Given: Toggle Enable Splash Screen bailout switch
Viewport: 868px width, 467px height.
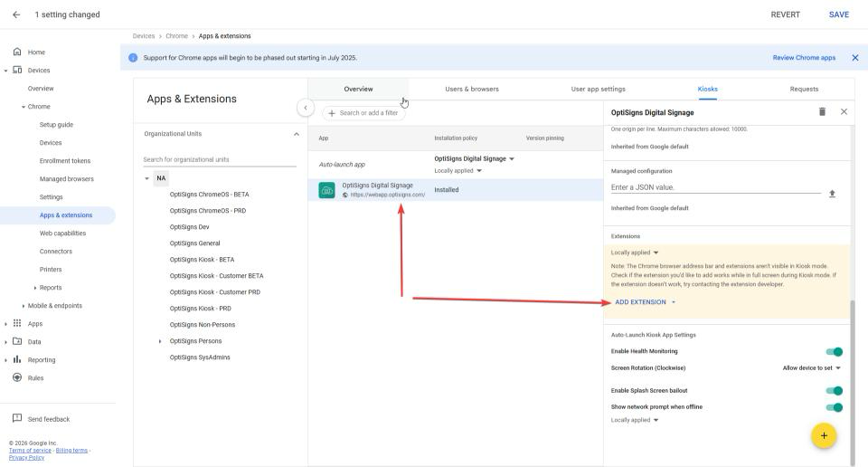Looking at the screenshot, I should click(835, 391).
